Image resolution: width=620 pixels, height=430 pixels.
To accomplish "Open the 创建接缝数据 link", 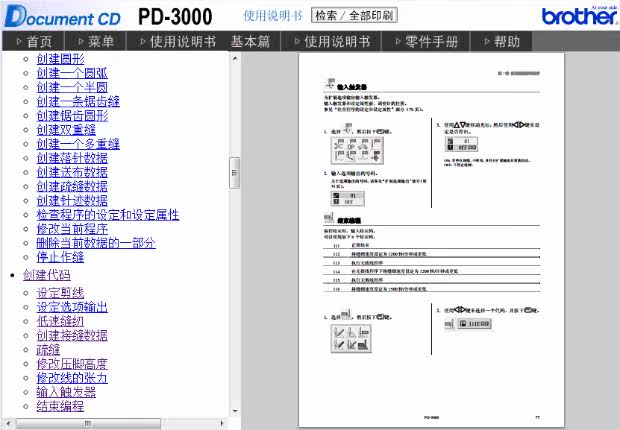I will (x=72, y=336).
